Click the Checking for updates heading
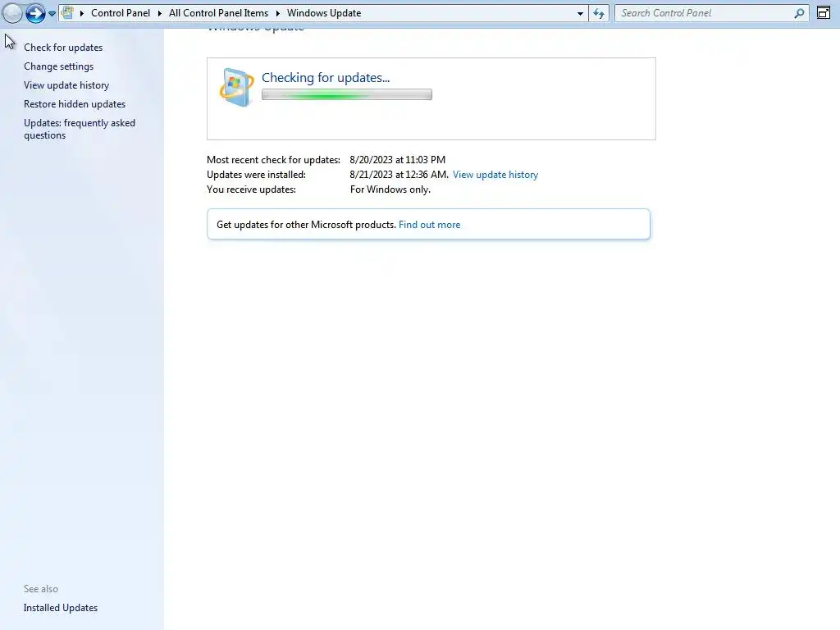The image size is (840, 630). [x=326, y=78]
